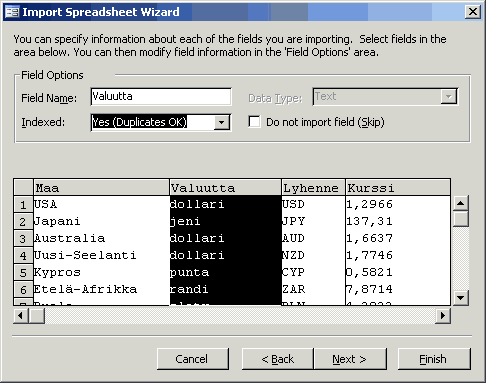
Task: Click the 1,6637 rate cell
Action: pyautogui.click(x=398, y=238)
